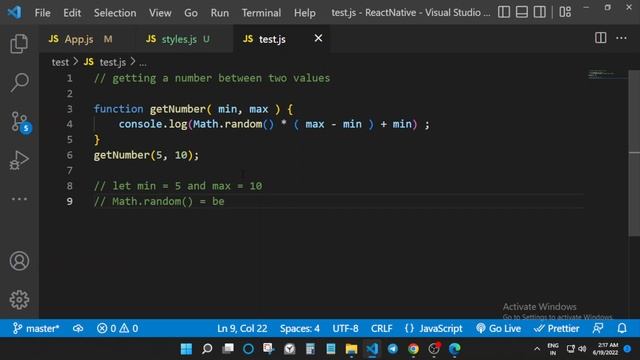Click line number 7 in gutter

pyautogui.click(x=69, y=170)
